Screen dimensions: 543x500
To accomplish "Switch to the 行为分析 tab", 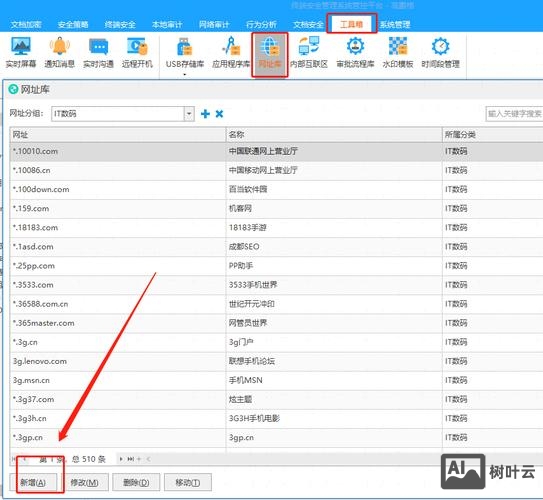I will click(x=261, y=24).
